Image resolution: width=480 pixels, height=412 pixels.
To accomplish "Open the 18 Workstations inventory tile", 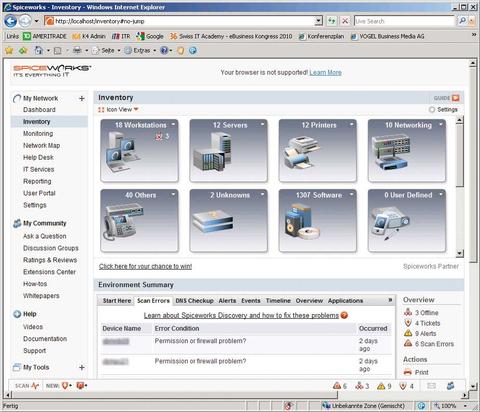I will point(139,151).
